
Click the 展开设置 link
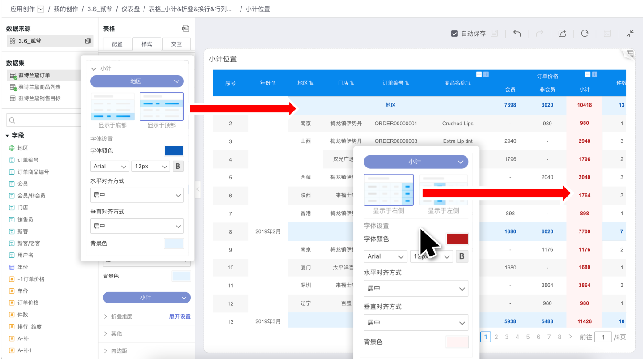[x=179, y=316]
